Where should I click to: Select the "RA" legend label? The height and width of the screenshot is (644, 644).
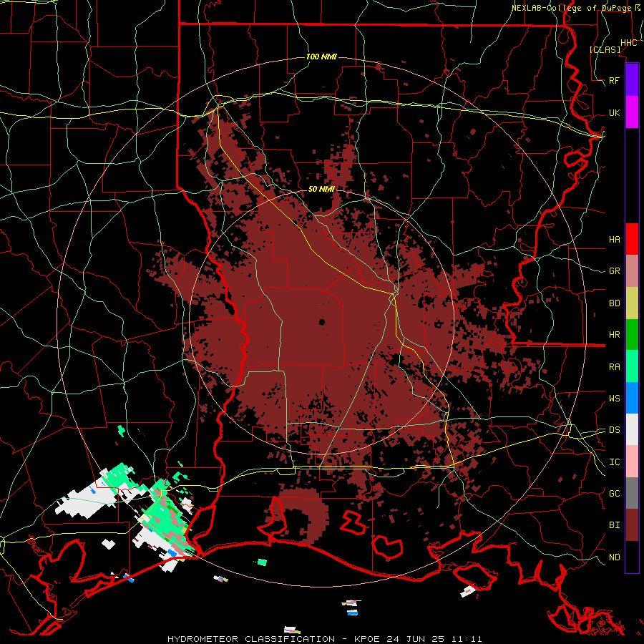click(x=614, y=367)
